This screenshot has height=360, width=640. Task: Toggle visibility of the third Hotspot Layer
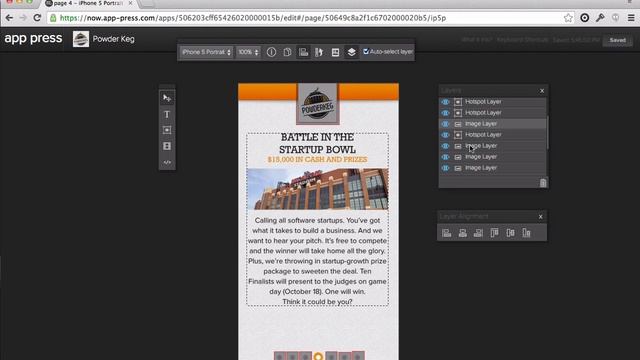click(x=445, y=135)
